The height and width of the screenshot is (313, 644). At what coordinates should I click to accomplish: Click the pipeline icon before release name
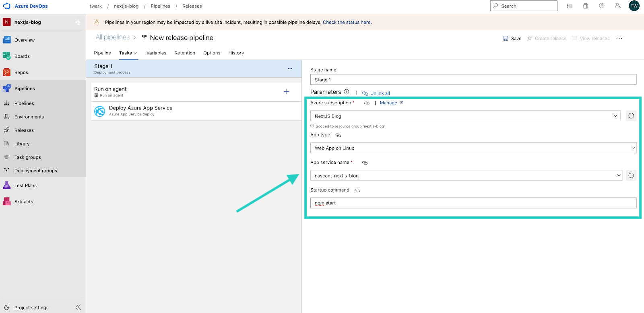[x=144, y=38]
